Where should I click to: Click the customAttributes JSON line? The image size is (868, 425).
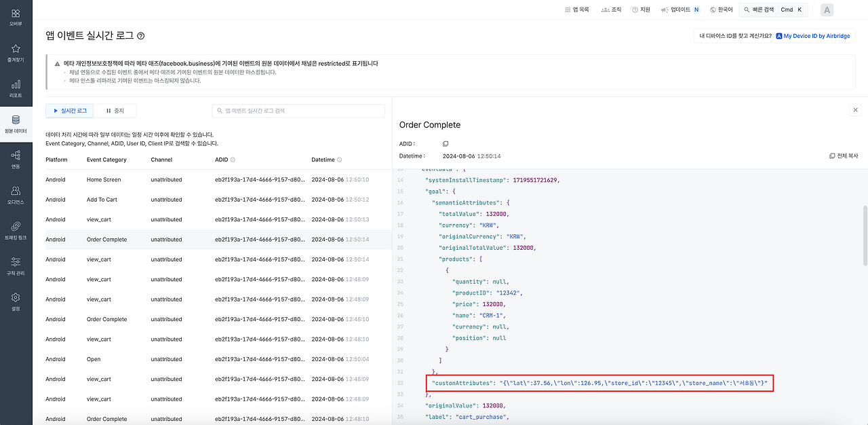(x=599, y=384)
